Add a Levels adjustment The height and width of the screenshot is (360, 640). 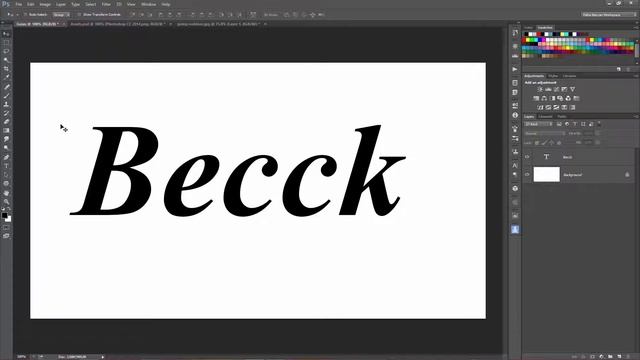point(548,89)
